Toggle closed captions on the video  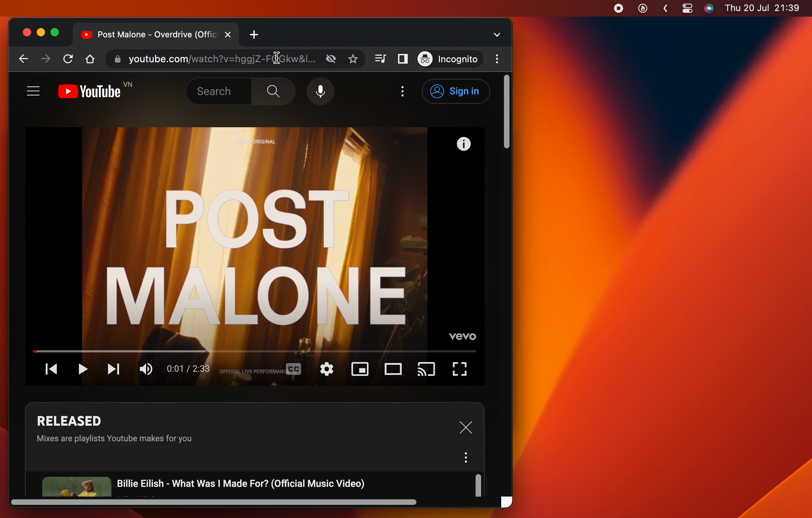point(294,369)
